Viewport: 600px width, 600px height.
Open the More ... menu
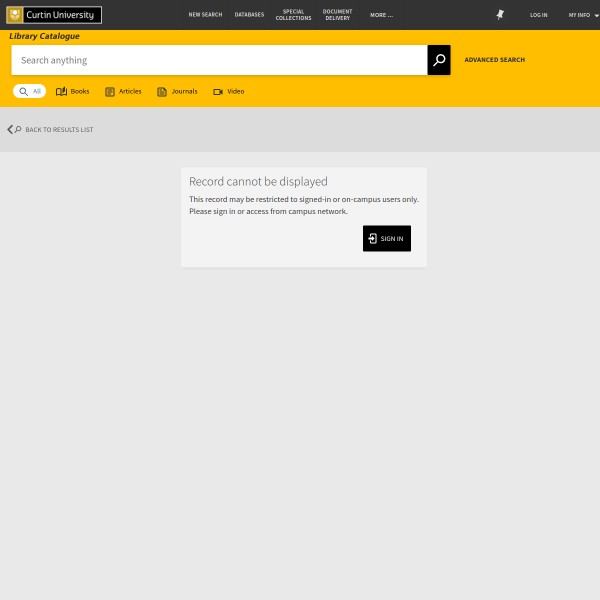coord(381,15)
